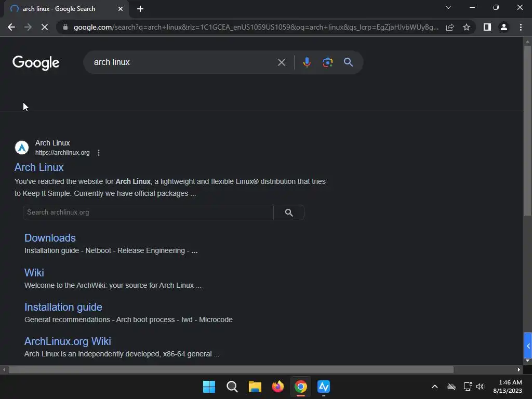
Task: Click address bar URL
Action: pyautogui.click(x=256, y=27)
